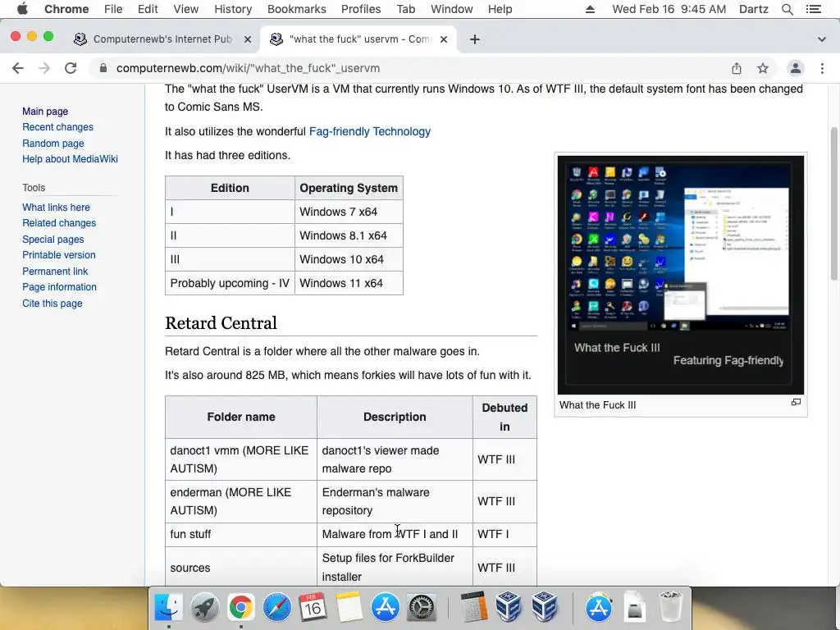This screenshot has height=630, width=840.
Task: Open What links here tool
Action: (x=56, y=208)
